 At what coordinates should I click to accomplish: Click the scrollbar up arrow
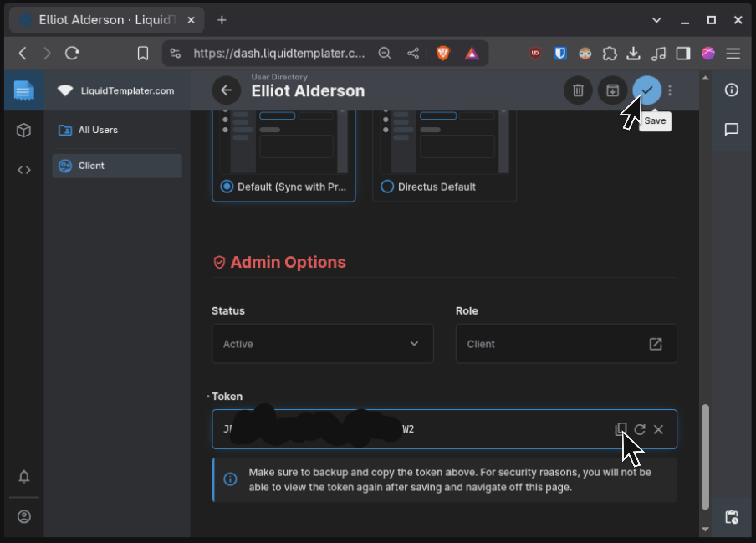click(705, 78)
